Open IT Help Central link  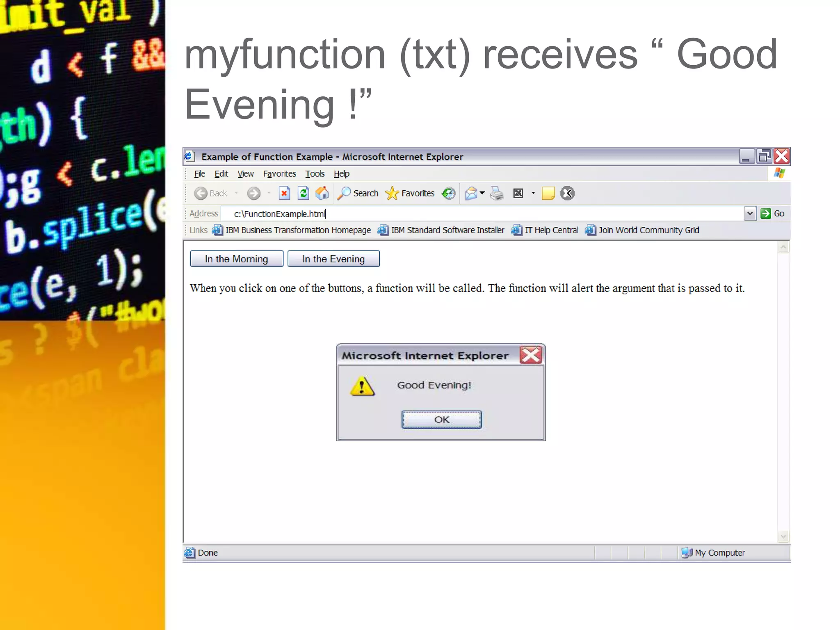545,230
